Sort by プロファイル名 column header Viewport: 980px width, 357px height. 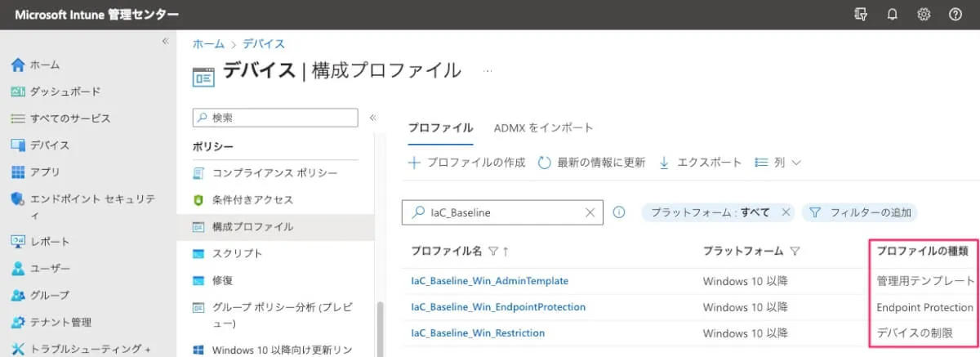(x=448, y=252)
